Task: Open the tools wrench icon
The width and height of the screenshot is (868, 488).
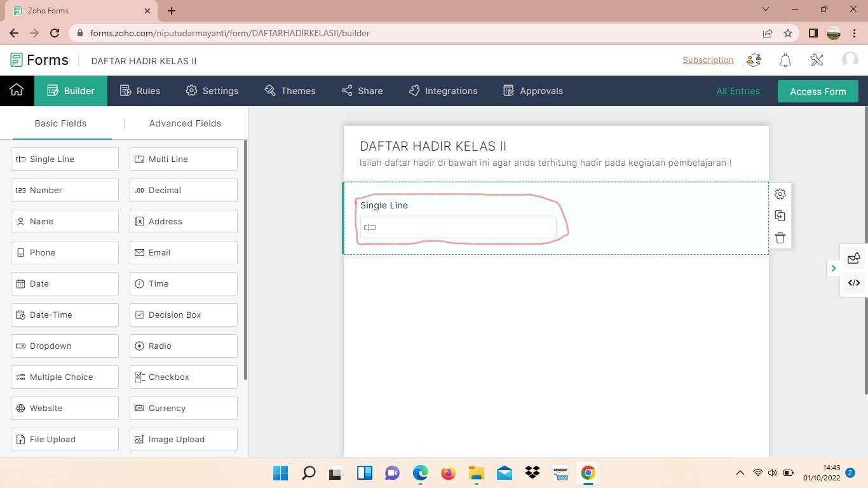Action: pyautogui.click(x=817, y=60)
